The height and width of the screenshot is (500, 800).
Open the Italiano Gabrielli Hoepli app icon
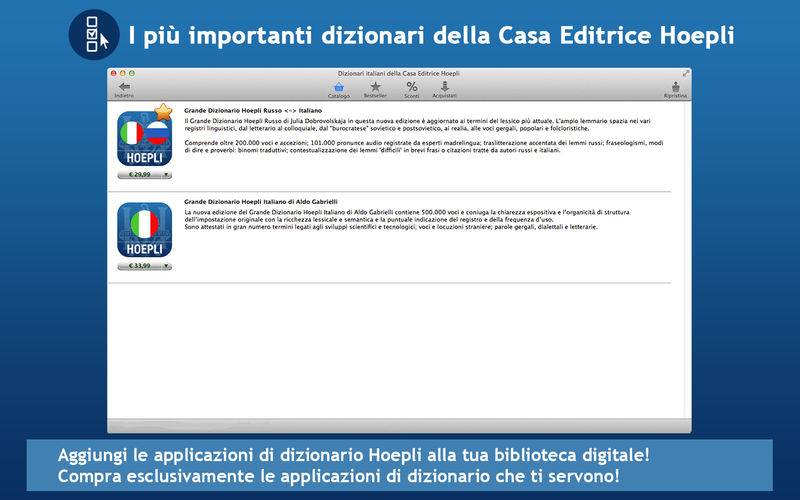[144, 230]
